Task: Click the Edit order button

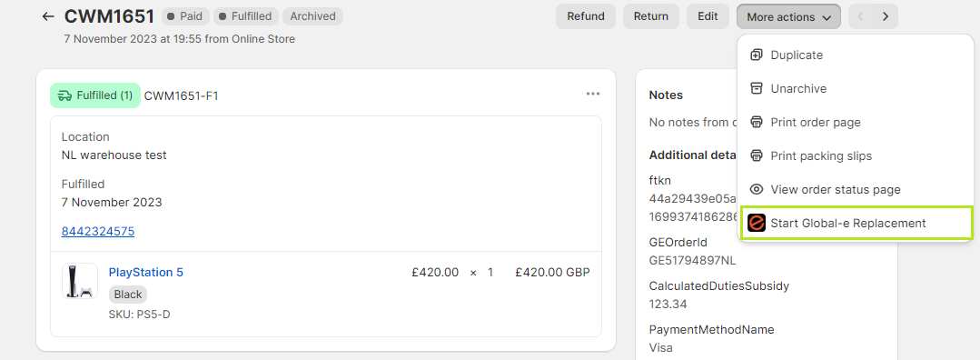Action: click(708, 17)
